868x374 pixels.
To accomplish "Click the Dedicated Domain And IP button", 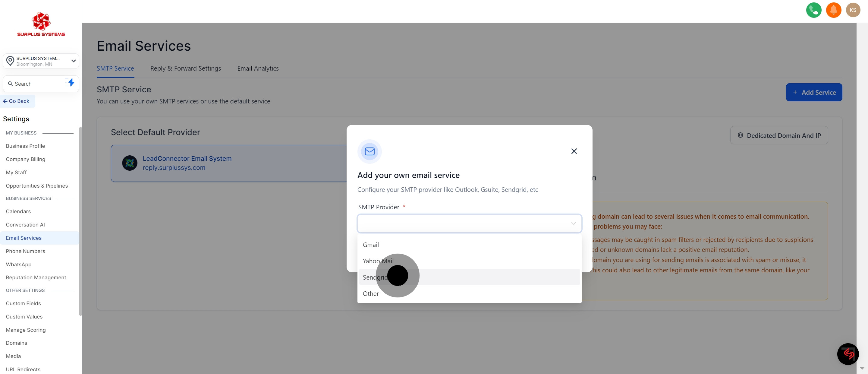I will tap(779, 135).
